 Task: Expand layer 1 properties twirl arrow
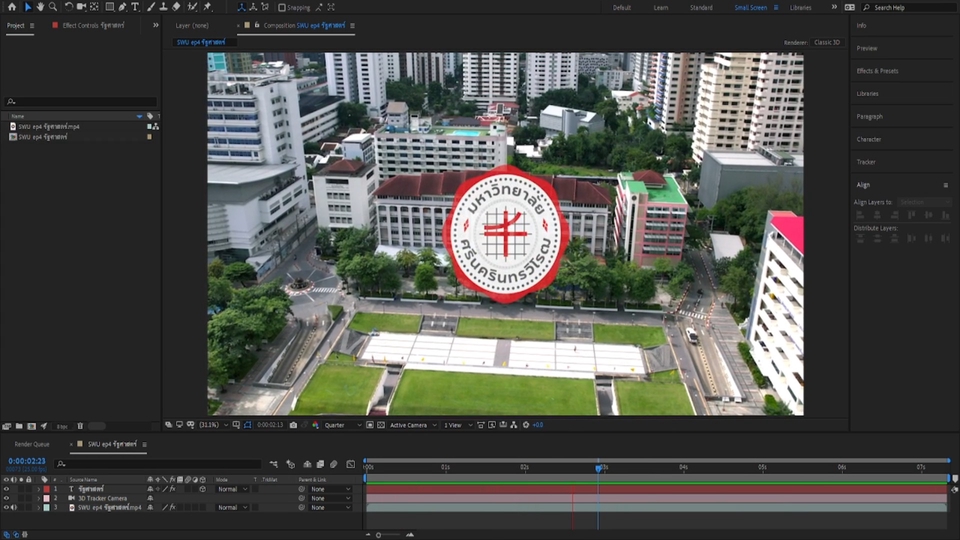point(39,489)
